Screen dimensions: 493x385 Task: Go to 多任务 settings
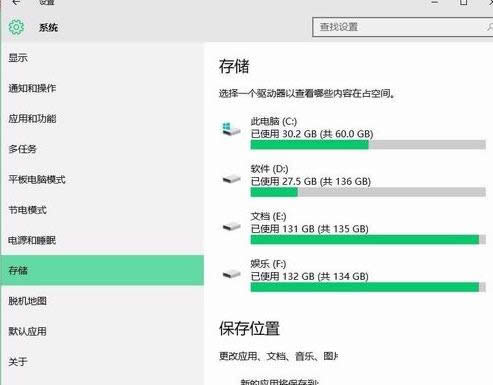102,149
